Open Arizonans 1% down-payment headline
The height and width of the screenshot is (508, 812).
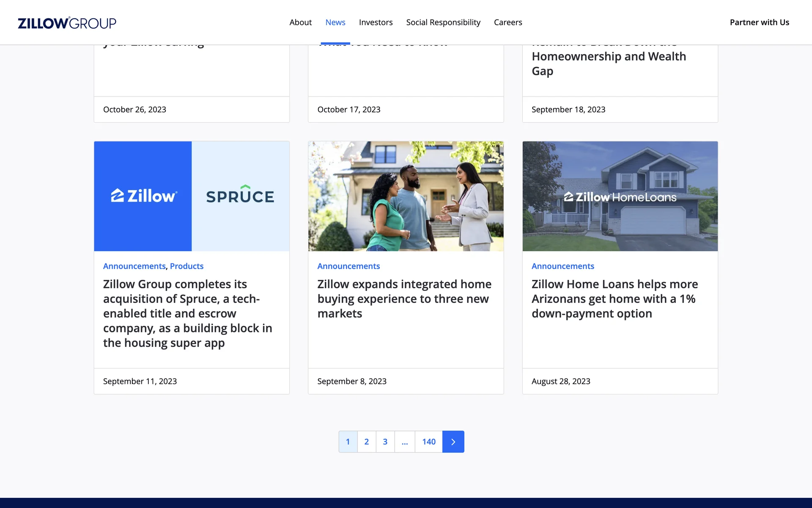tap(614, 299)
